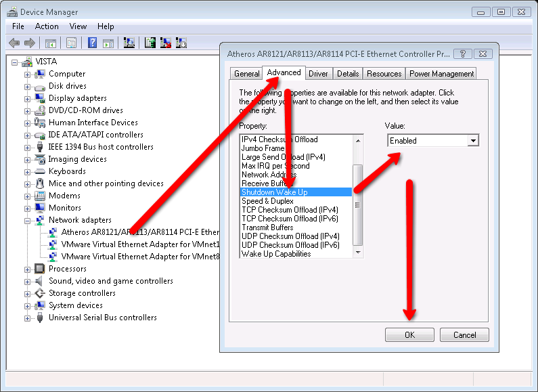Expand the Display adapters tree node

coord(28,98)
